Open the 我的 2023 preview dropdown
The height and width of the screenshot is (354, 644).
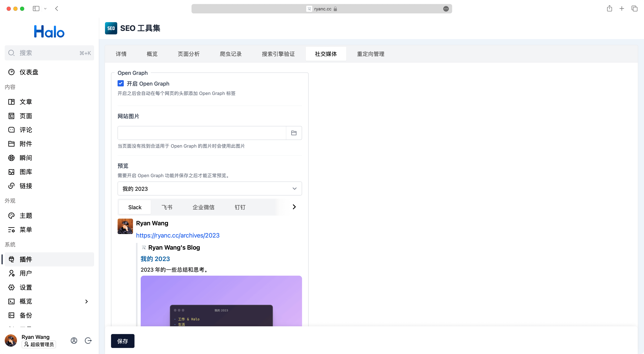[x=209, y=189]
